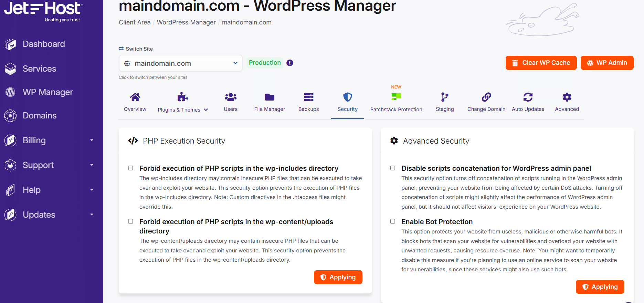
Task: Open Dashboard icon in sidebar
Action: click(10, 44)
